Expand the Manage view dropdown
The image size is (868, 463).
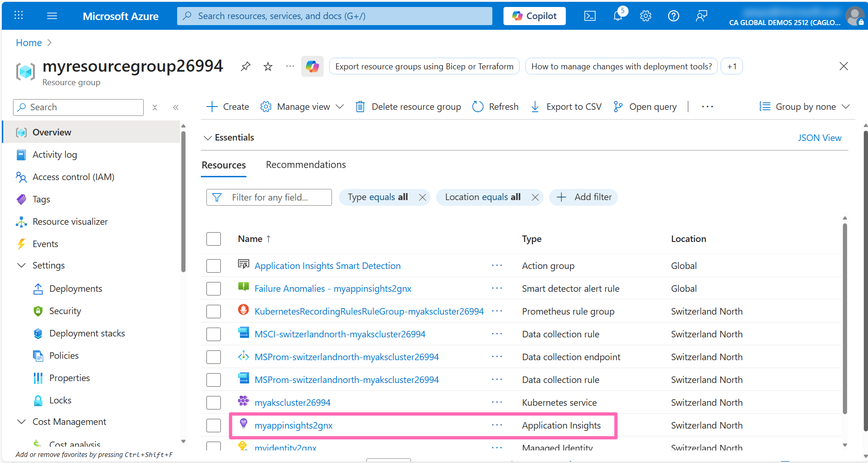302,106
